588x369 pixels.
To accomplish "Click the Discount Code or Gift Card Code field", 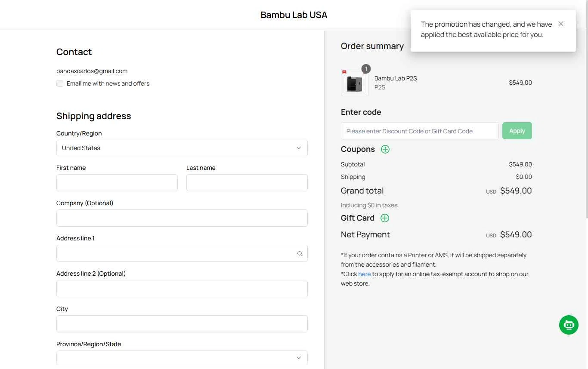I will click(420, 131).
